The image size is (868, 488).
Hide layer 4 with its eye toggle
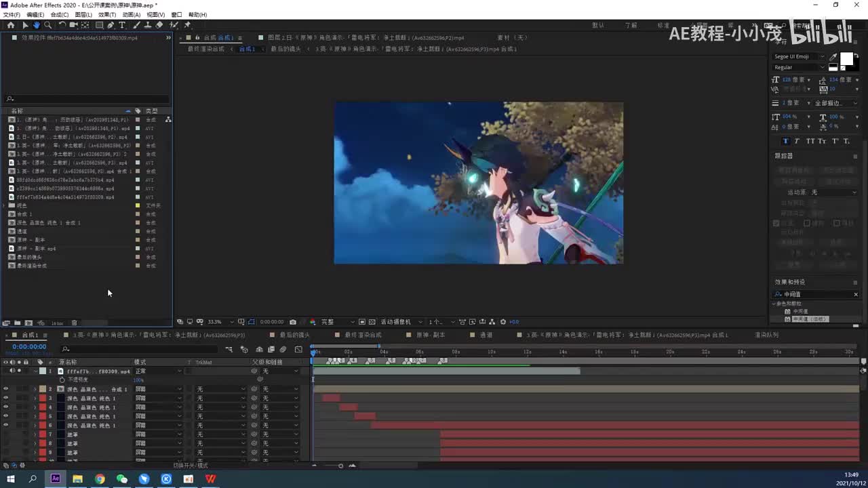[x=5, y=407]
